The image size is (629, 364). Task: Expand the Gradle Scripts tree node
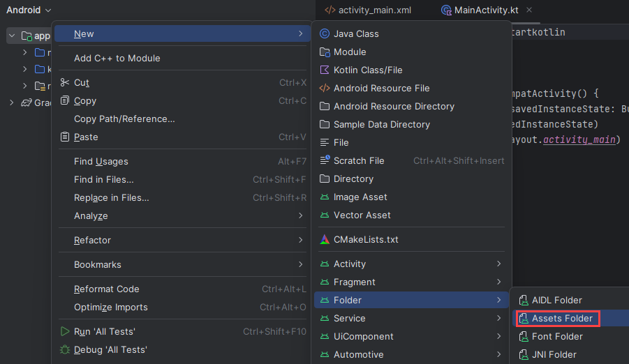click(x=11, y=103)
